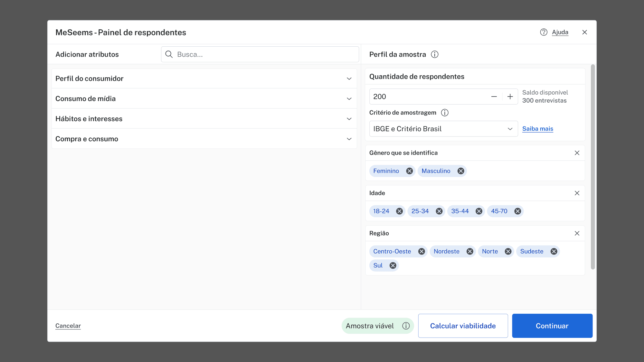This screenshot has height=362, width=644.
Task: Open the Ajuda help icon
Action: pos(544,32)
